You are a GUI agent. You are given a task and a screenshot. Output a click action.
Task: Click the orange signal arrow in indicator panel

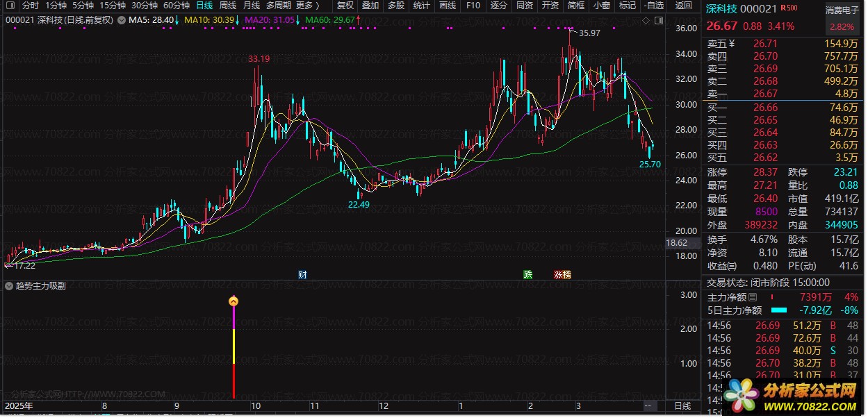(x=234, y=301)
